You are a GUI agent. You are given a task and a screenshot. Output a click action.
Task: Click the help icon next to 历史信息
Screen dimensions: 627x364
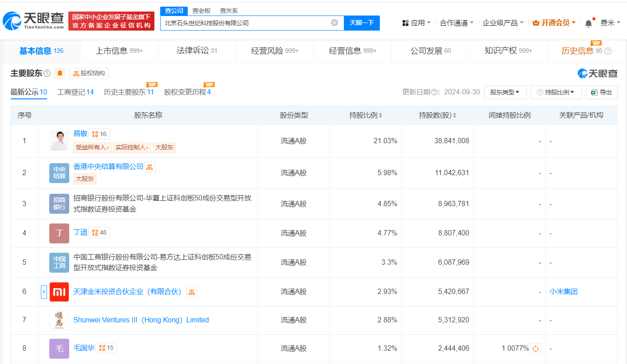608,51
